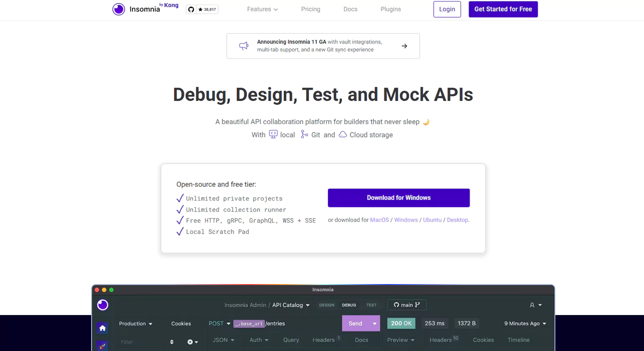644x351 pixels.
Task: Go to Plugins in the navigation
Action: 391,9
